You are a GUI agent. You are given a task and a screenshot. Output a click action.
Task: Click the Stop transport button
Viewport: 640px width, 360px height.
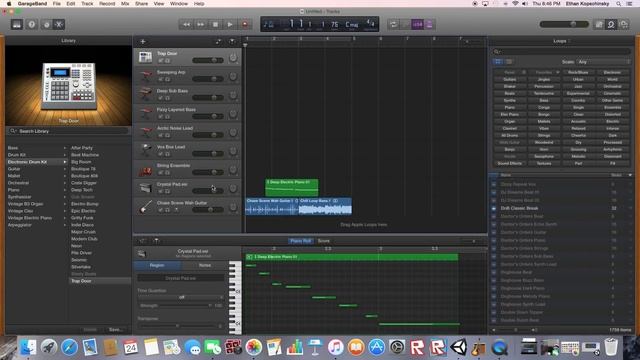pyautogui.click(x=215, y=24)
